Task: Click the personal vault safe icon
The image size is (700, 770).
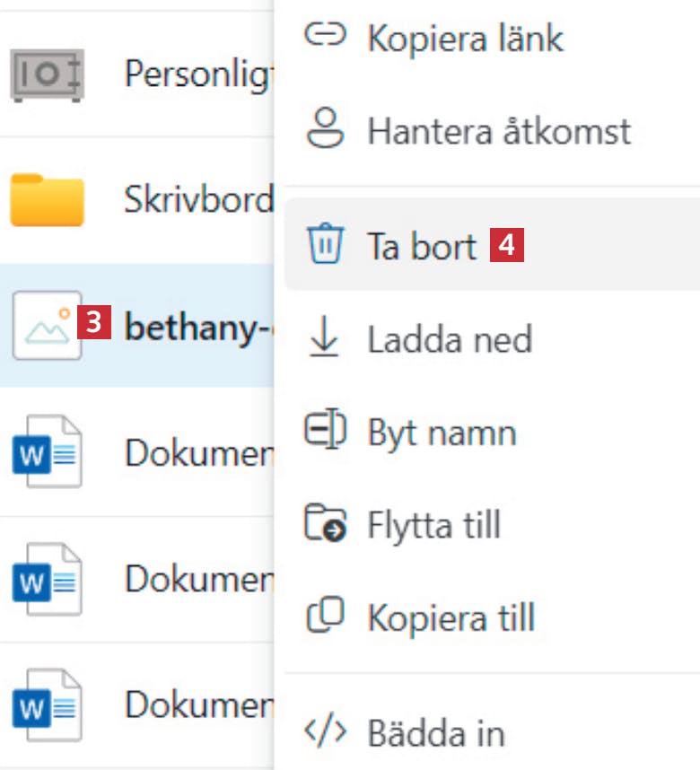Action: 47,74
